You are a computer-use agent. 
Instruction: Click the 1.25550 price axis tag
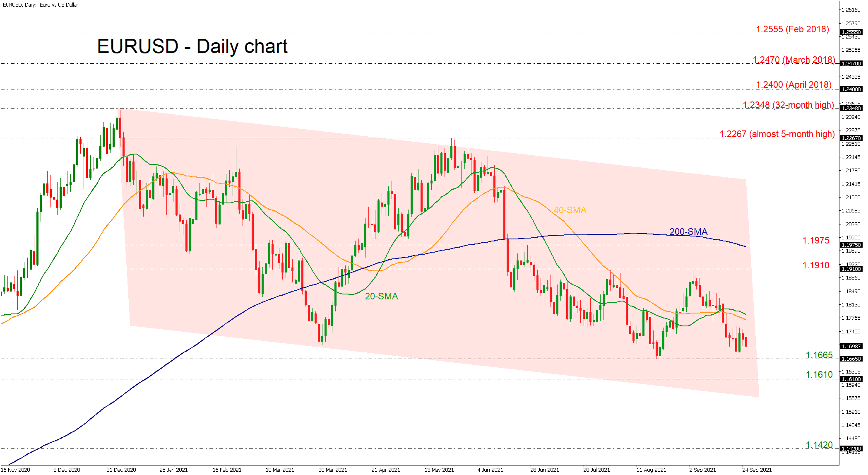point(851,32)
